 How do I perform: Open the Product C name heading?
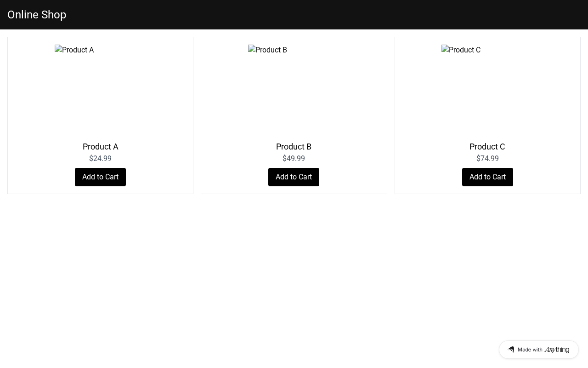pos(487,147)
